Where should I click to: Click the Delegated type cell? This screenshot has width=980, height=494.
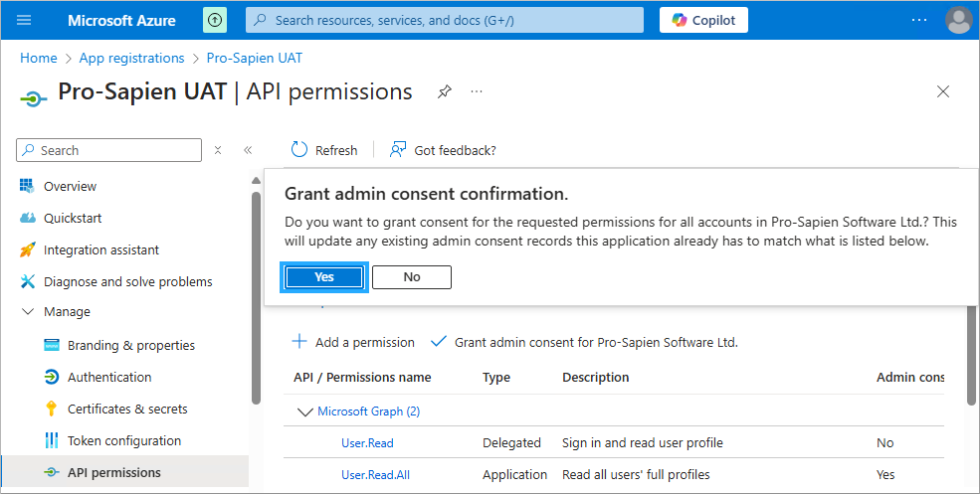pos(511,442)
